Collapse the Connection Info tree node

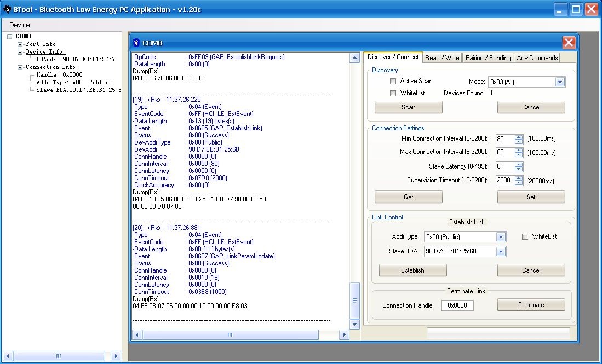pos(20,67)
